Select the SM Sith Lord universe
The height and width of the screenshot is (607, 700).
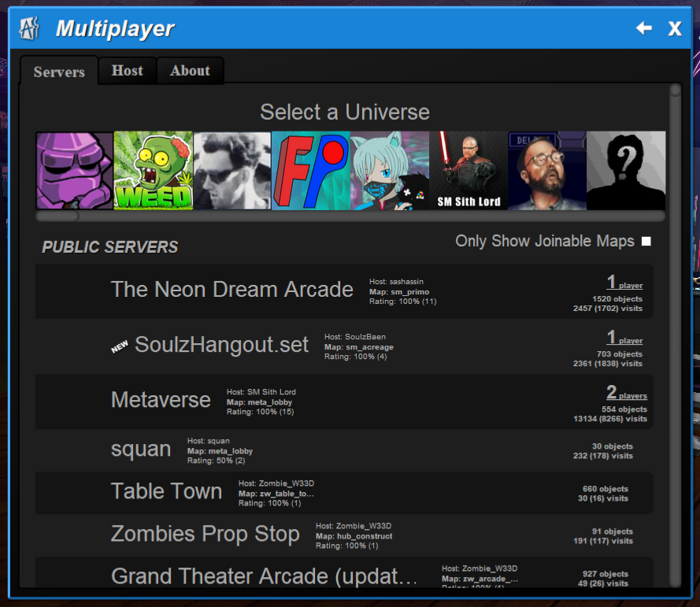[469, 171]
